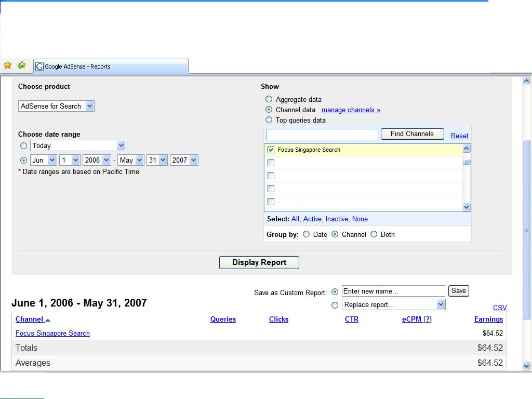Group by Channel radio button
532x399 pixels.
[x=335, y=234]
